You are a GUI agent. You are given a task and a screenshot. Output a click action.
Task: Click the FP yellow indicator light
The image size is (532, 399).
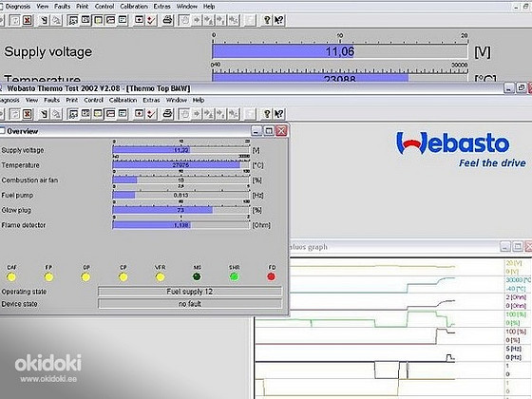pos(48,277)
